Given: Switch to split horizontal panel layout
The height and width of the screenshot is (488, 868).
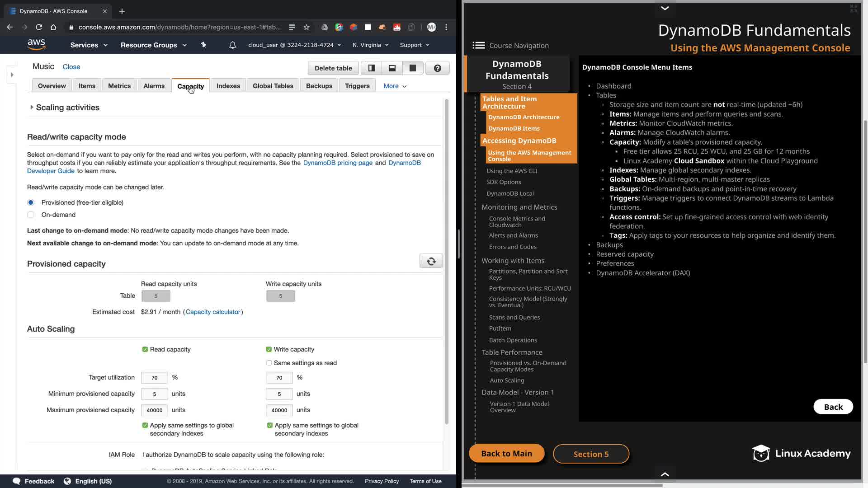Looking at the screenshot, I should pos(392,68).
